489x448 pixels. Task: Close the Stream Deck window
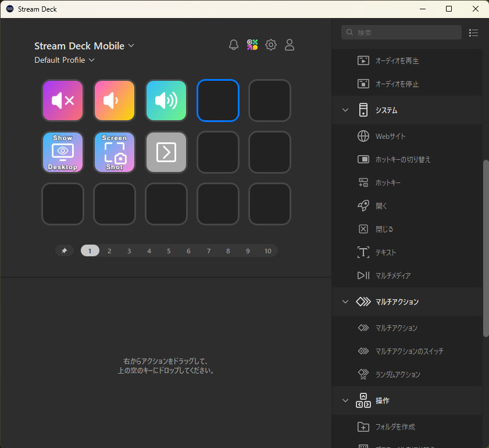pyautogui.click(x=475, y=9)
